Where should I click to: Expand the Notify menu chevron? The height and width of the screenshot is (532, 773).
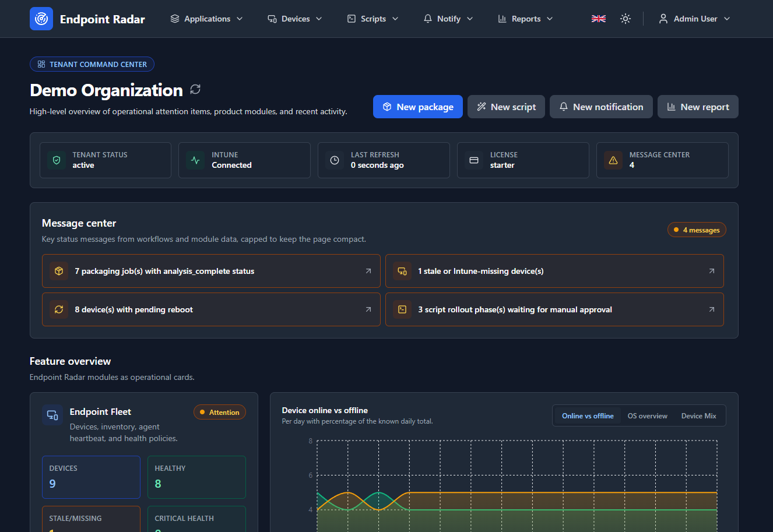click(x=470, y=19)
